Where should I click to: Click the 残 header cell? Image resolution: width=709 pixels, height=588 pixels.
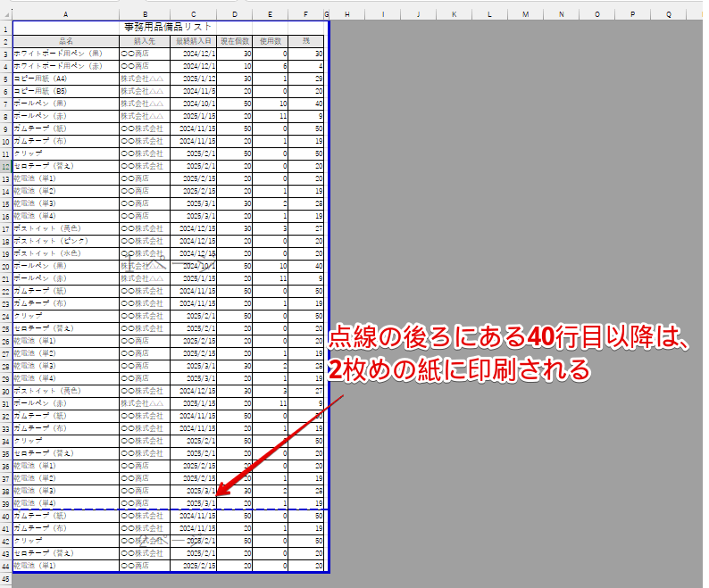305,41
